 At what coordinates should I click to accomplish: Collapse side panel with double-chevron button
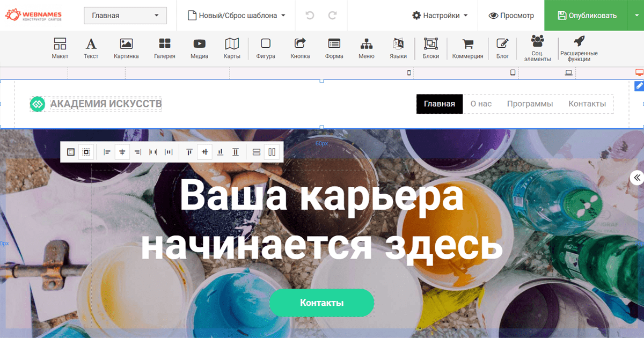637,178
